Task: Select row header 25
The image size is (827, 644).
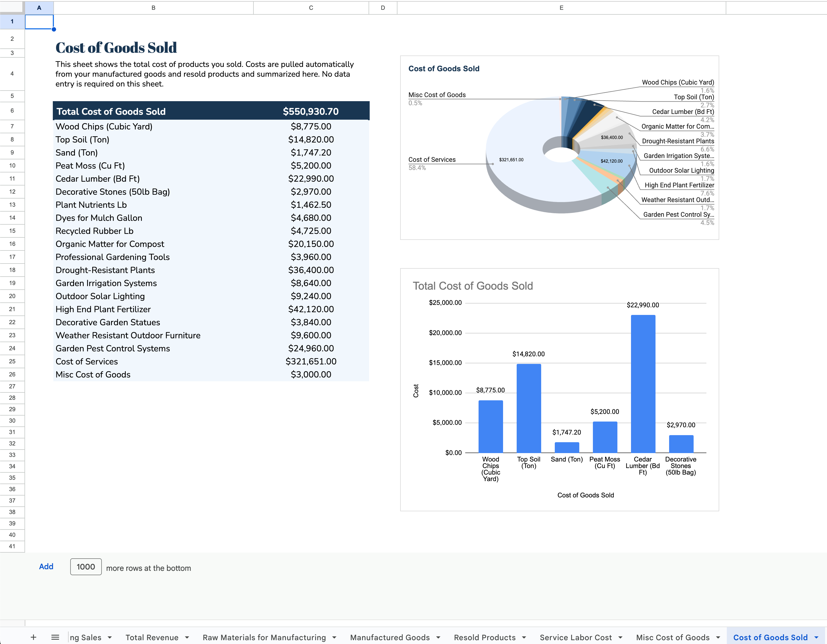Action: tap(12, 361)
